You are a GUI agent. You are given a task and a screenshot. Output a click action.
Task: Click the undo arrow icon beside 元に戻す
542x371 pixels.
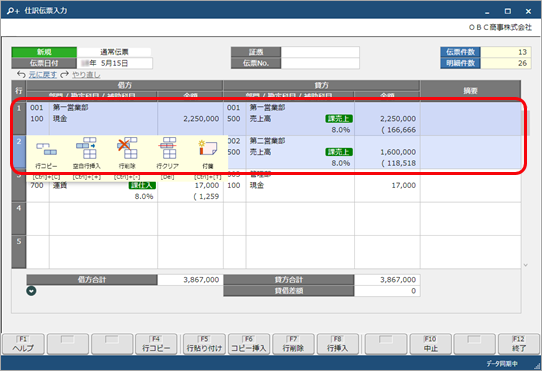[21, 74]
